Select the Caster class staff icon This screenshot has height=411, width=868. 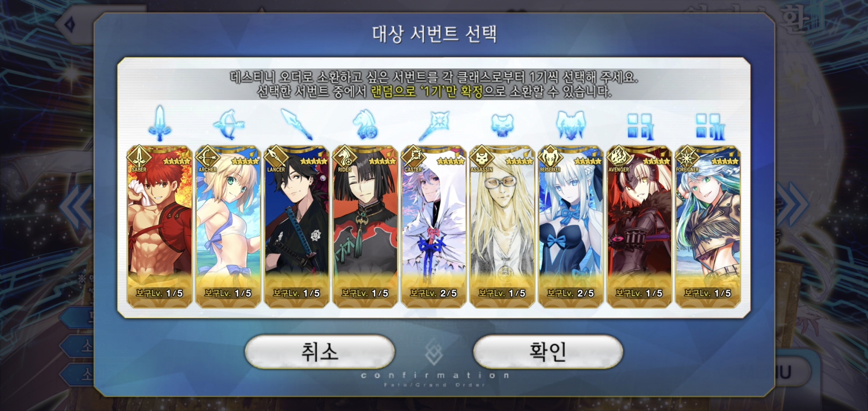pyautogui.click(x=434, y=125)
